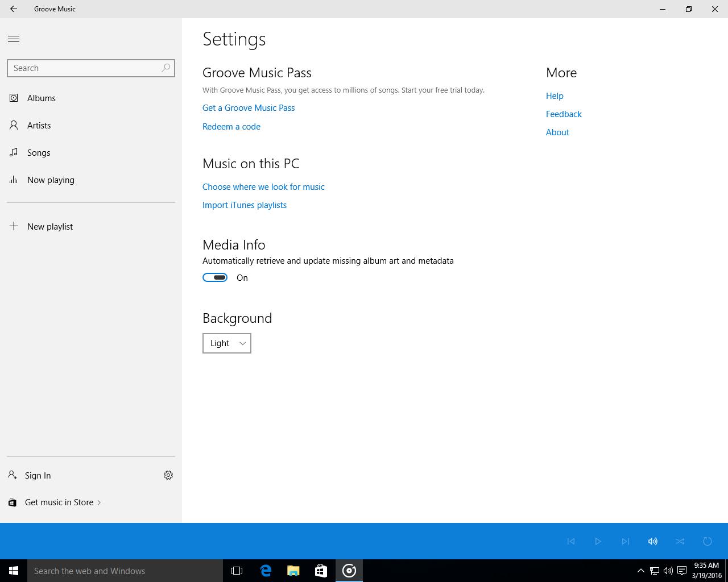
Task: Click the search magnifier icon
Action: tap(166, 68)
